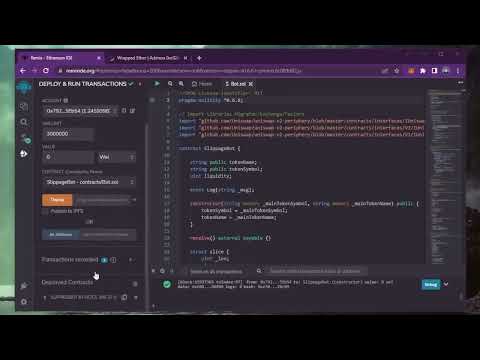Open the File explorer sidebar icon
This screenshot has width=480, height=360.
click(24, 106)
